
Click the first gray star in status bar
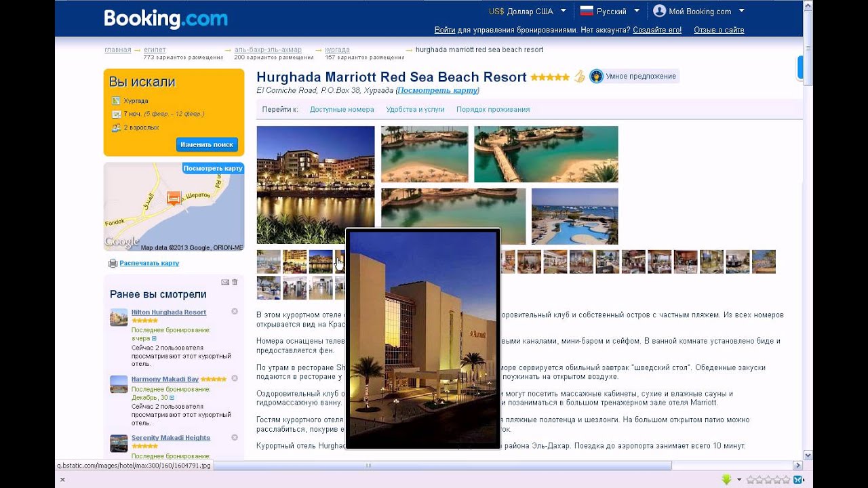(751, 479)
